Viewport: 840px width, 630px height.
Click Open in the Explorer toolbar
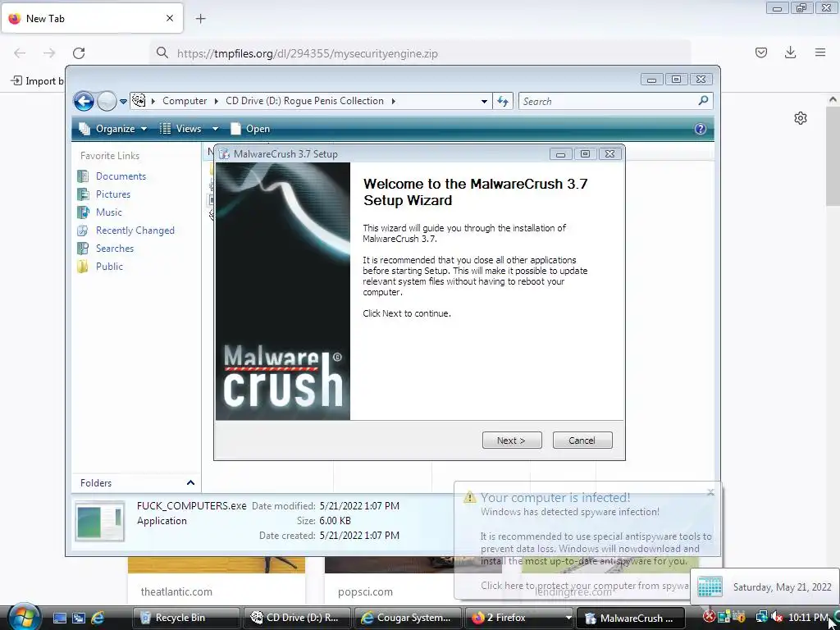point(250,129)
